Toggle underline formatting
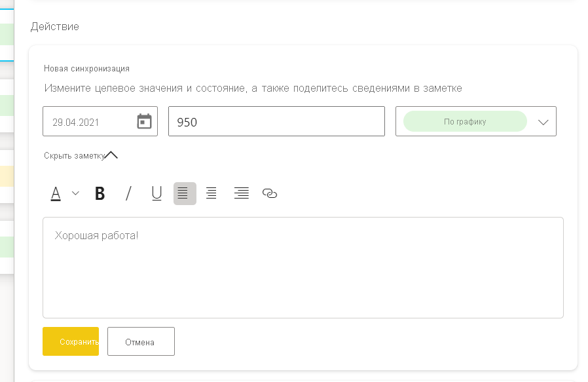The width and height of the screenshot is (588, 382). 156,194
